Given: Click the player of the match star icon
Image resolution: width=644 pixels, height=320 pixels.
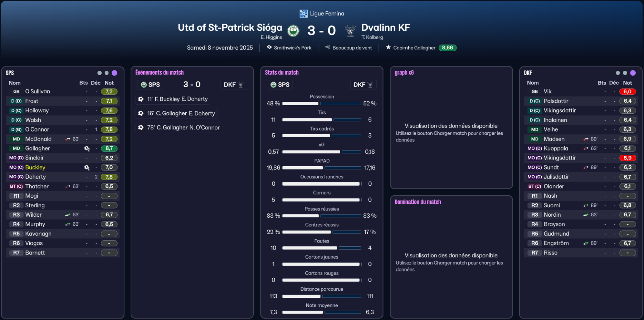Looking at the screenshot, I should point(388,48).
